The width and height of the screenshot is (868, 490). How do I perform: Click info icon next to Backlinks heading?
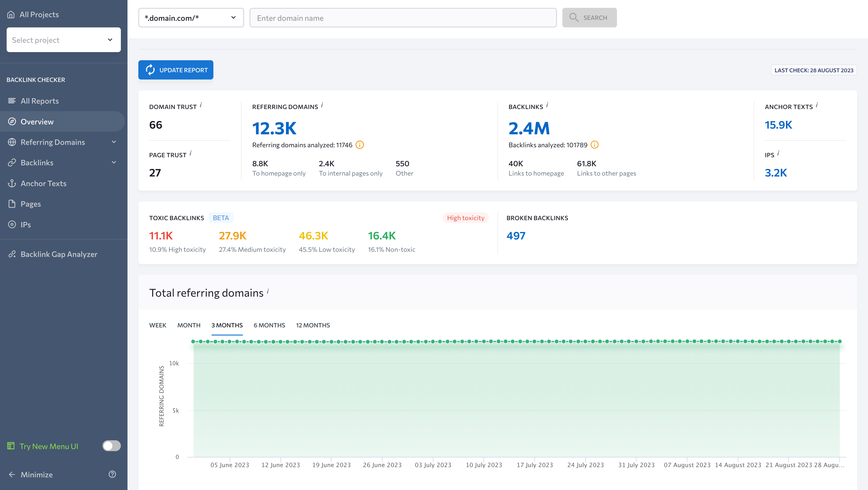tap(547, 105)
